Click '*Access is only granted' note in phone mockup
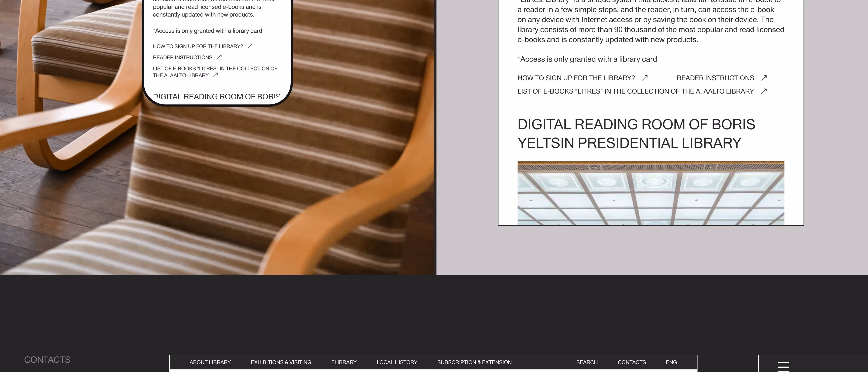This screenshot has height=372, width=868. [207, 31]
